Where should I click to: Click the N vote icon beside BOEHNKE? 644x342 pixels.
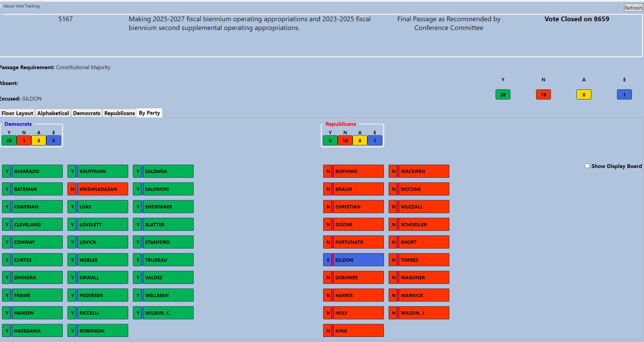pos(328,171)
